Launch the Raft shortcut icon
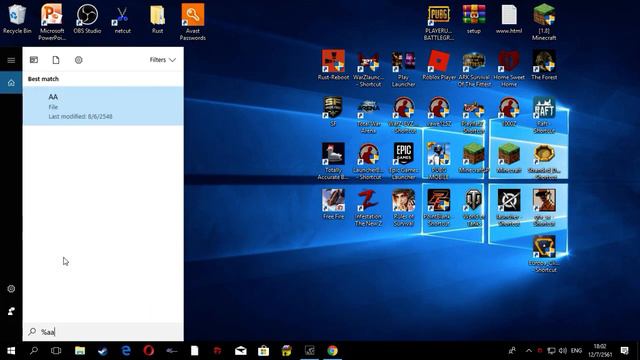The image size is (640, 360). (x=544, y=115)
